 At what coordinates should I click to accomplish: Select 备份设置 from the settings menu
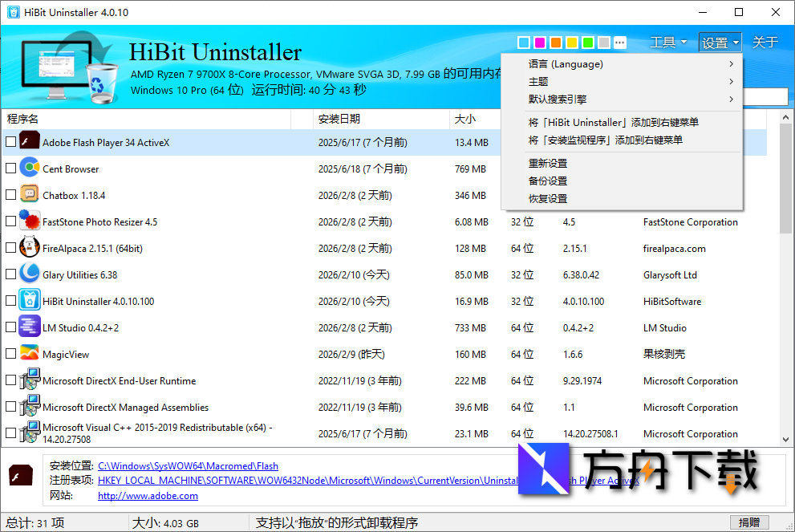point(548,181)
